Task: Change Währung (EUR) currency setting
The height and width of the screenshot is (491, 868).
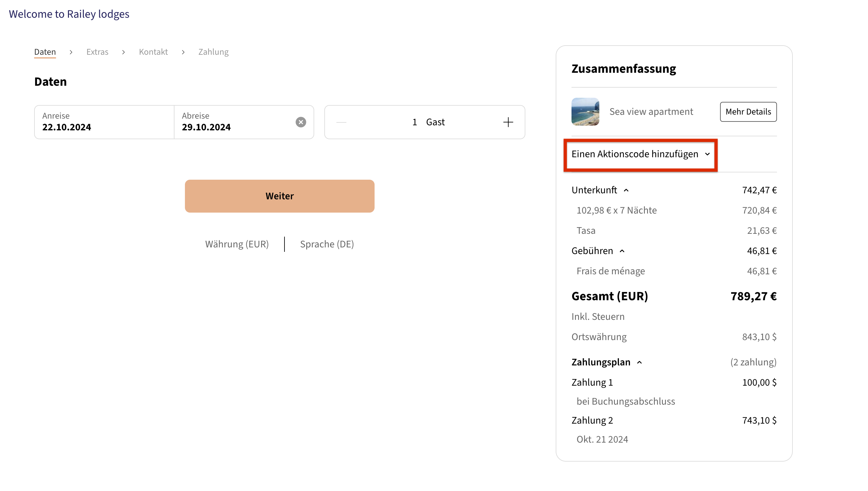Action: coord(236,244)
